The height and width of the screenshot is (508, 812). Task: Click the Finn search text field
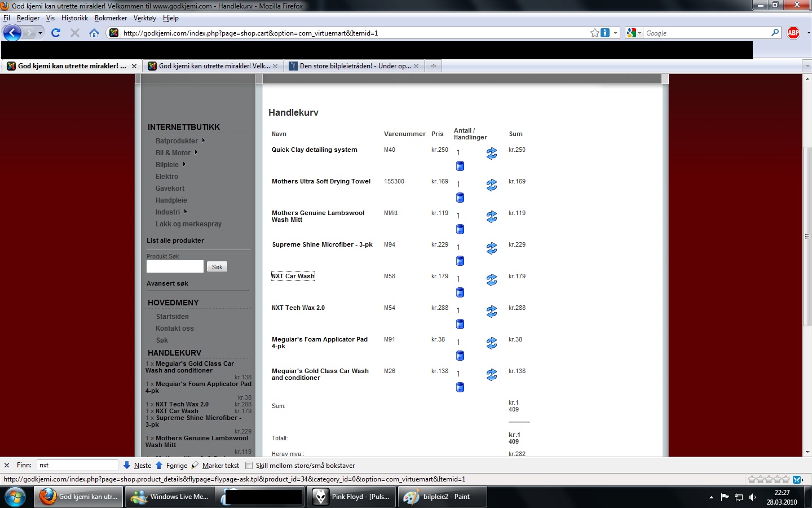tap(77, 465)
